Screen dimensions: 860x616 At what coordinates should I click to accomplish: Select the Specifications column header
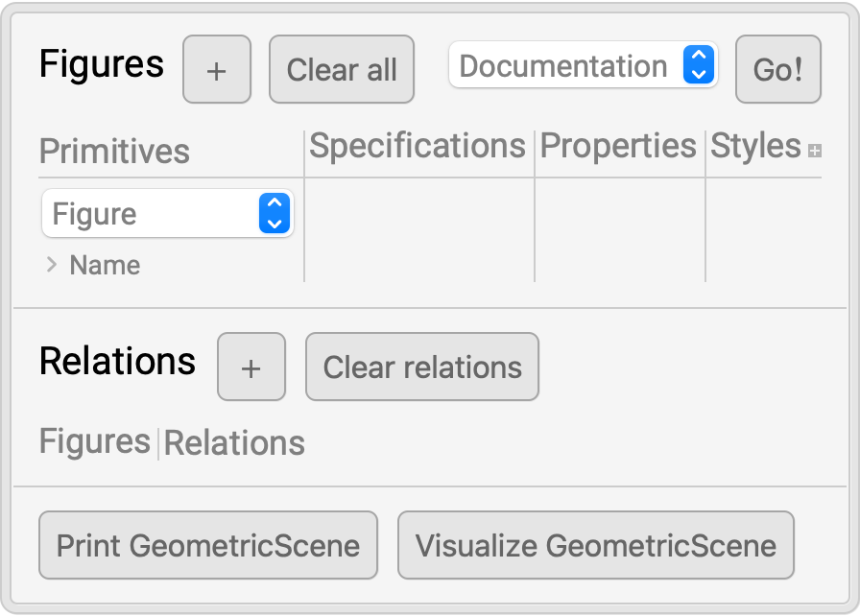point(418,146)
